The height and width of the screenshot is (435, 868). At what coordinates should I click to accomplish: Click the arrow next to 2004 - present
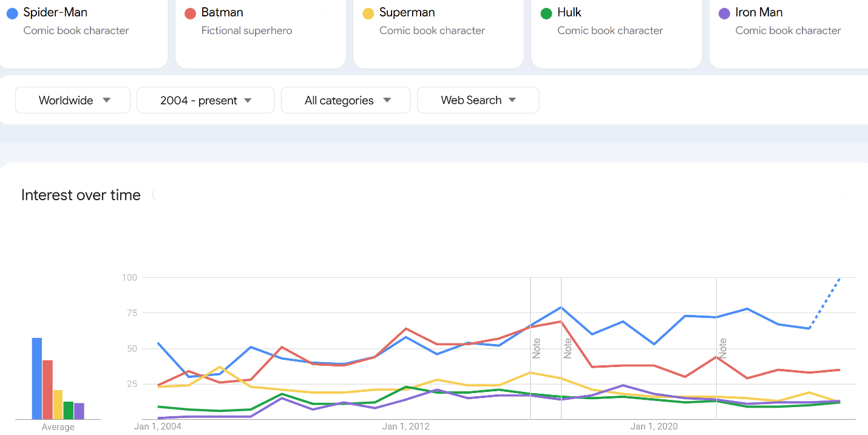(x=248, y=100)
